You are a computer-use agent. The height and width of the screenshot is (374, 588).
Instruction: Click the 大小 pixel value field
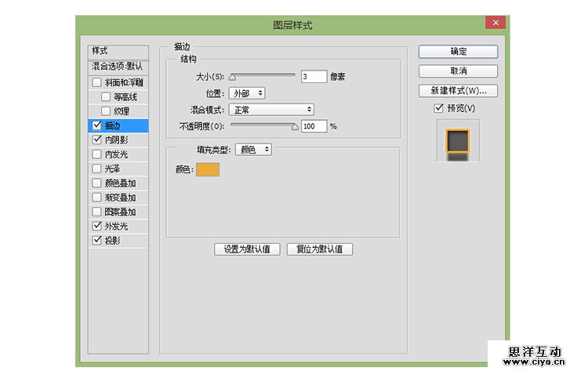pos(313,77)
